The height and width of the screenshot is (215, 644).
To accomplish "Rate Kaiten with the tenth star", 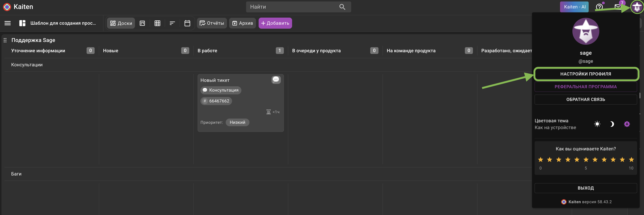I will click(x=622, y=160).
